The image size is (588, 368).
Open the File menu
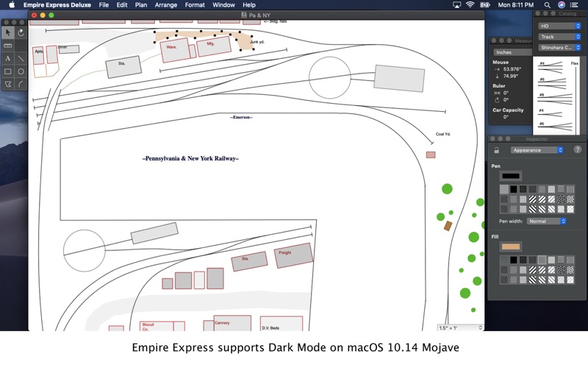[104, 5]
